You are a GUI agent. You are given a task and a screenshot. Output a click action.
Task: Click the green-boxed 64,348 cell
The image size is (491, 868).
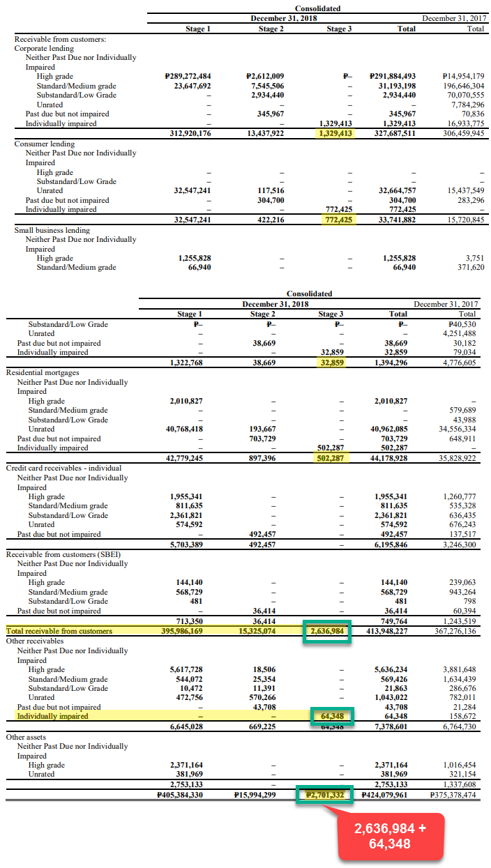click(x=331, y=716)
